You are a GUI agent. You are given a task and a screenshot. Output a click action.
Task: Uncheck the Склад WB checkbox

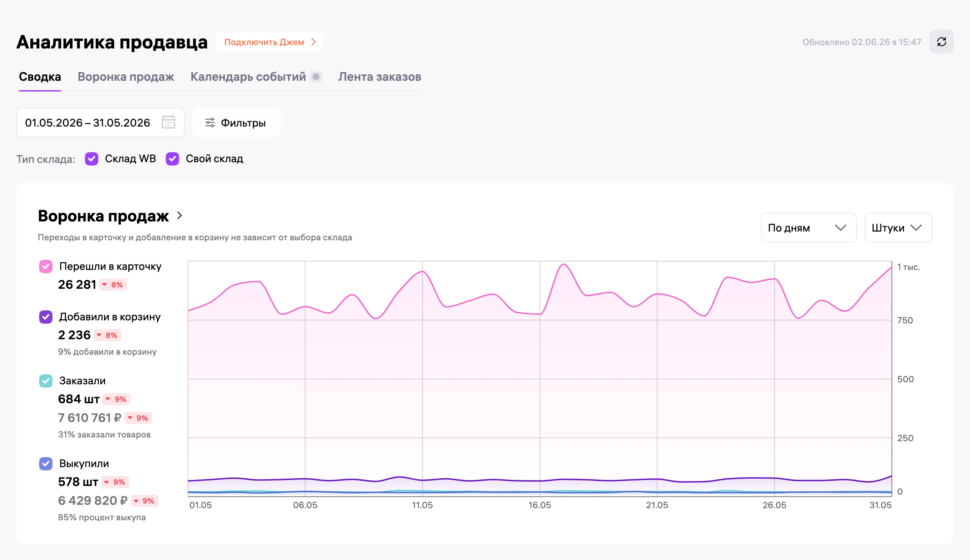click(x=92, y=159)
